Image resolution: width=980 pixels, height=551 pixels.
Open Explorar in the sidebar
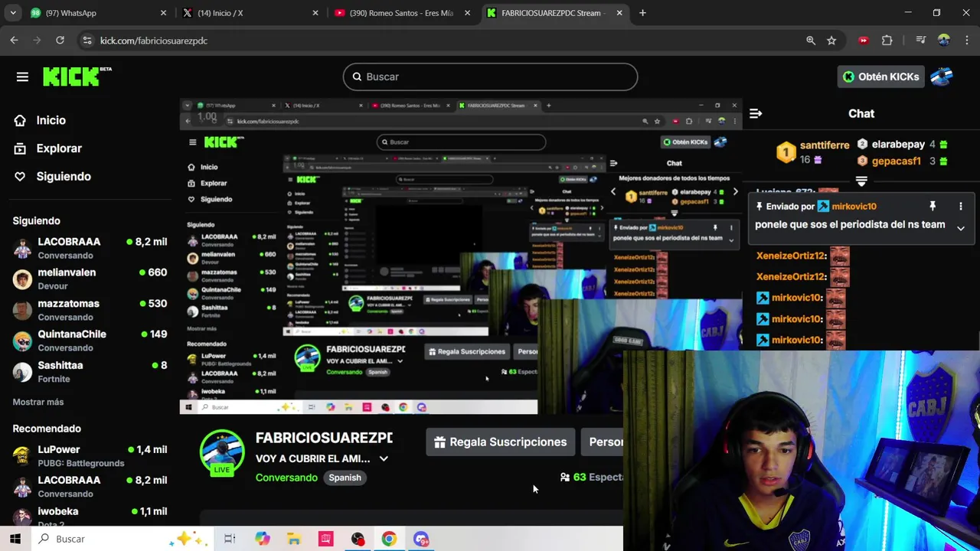coord(58,148)
